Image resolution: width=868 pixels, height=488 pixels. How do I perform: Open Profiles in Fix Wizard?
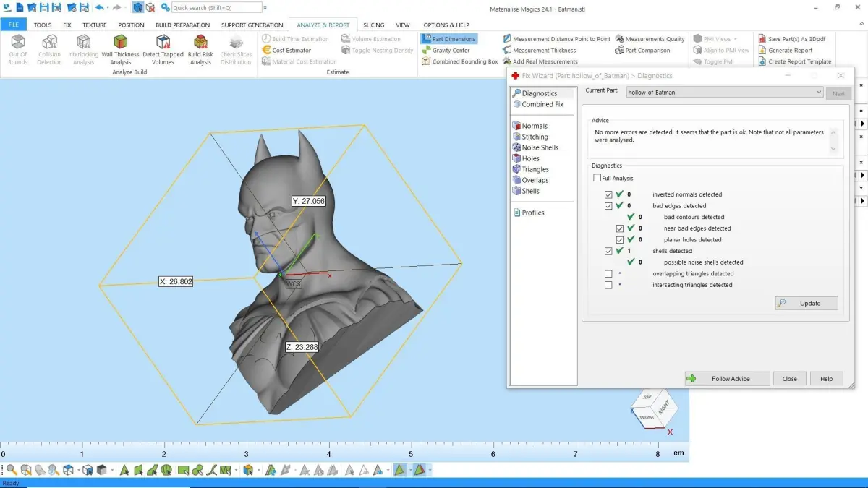click(528, 213)
